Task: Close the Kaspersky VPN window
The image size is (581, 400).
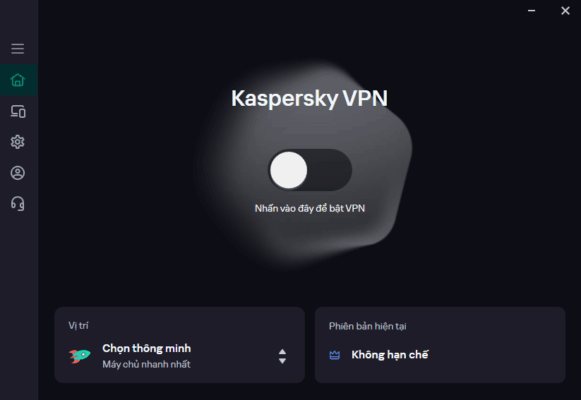Action: (x=565, y=11)
